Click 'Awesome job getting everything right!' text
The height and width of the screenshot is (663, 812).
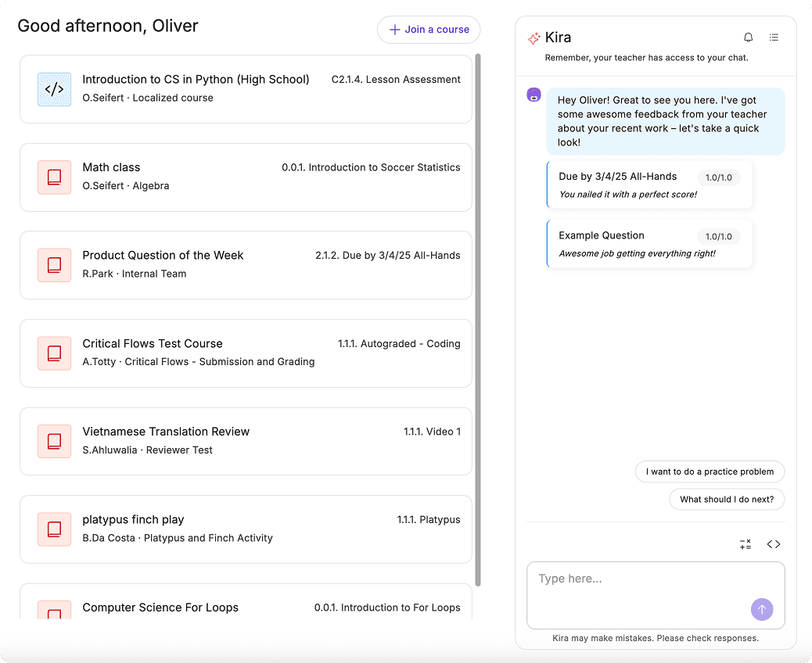tap(637, 253)
